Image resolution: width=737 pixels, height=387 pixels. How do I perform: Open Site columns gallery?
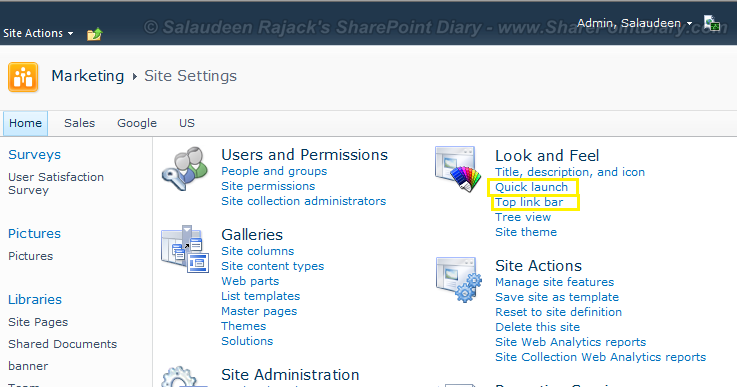click(258, 251)
